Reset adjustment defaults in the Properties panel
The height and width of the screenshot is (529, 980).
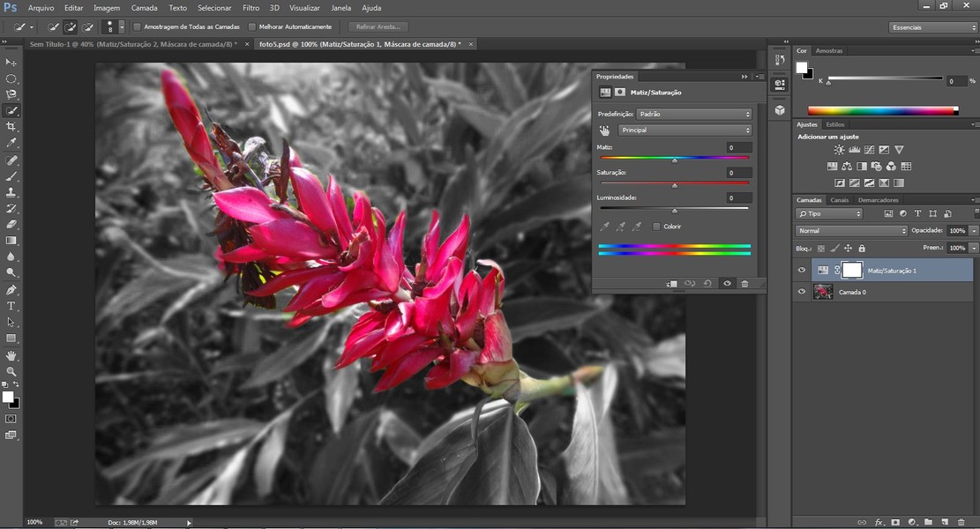pyautogui.click(x=707, y=284)
